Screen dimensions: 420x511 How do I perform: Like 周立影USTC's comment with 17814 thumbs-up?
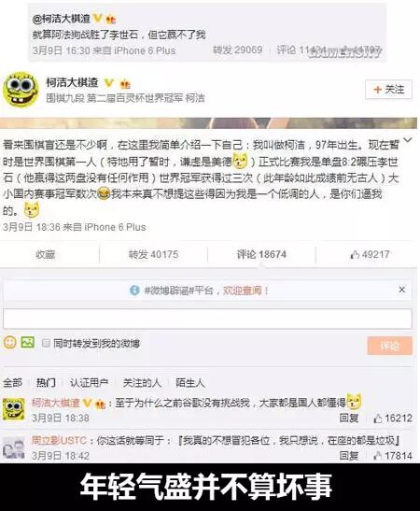(x=393, y=456)
